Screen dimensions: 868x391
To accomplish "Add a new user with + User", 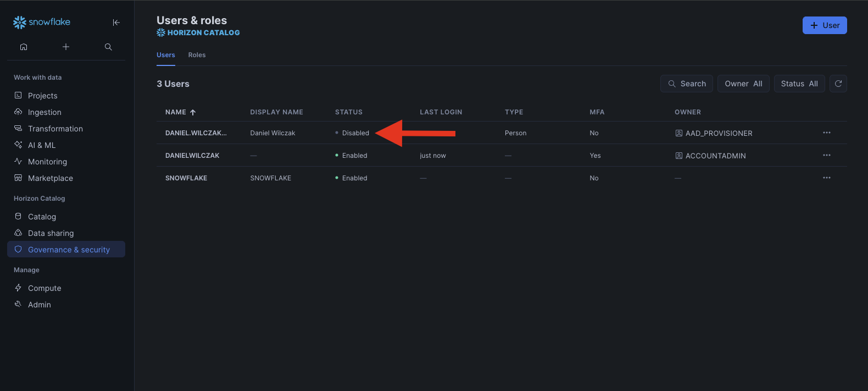I will pos(824,25).
